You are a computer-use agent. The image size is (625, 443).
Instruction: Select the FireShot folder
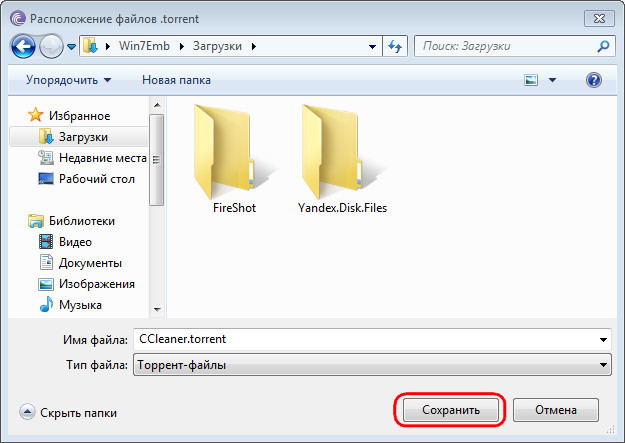click(x=234, y=159)
